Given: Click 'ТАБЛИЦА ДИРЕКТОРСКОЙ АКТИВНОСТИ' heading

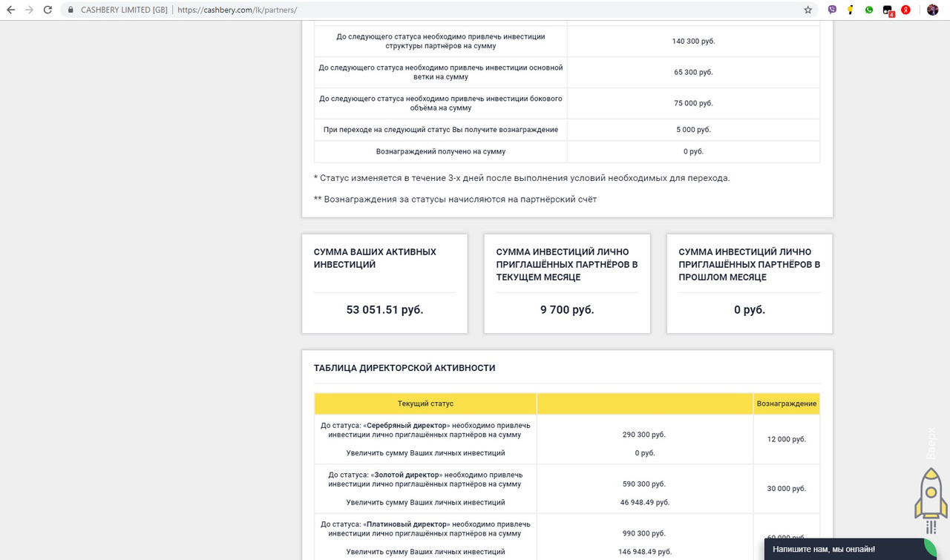Looking at the screenshot, I should tap(404, 368).
